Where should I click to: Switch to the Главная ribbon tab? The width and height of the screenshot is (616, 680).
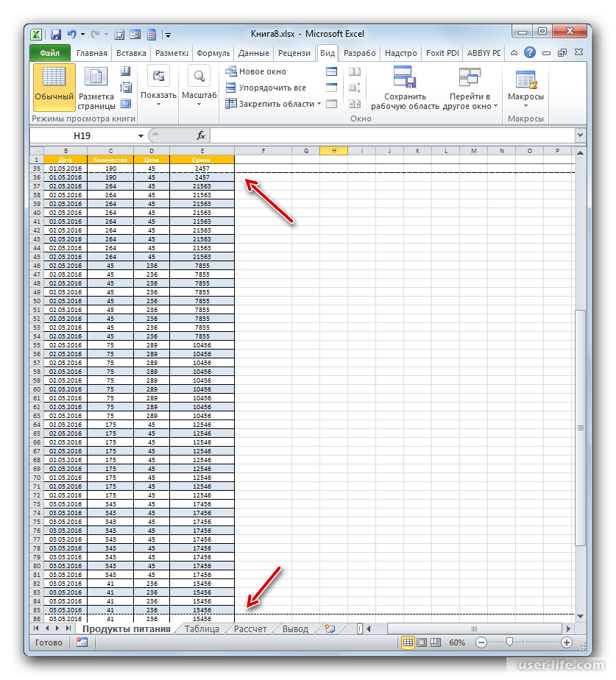[x=91, y=53]
